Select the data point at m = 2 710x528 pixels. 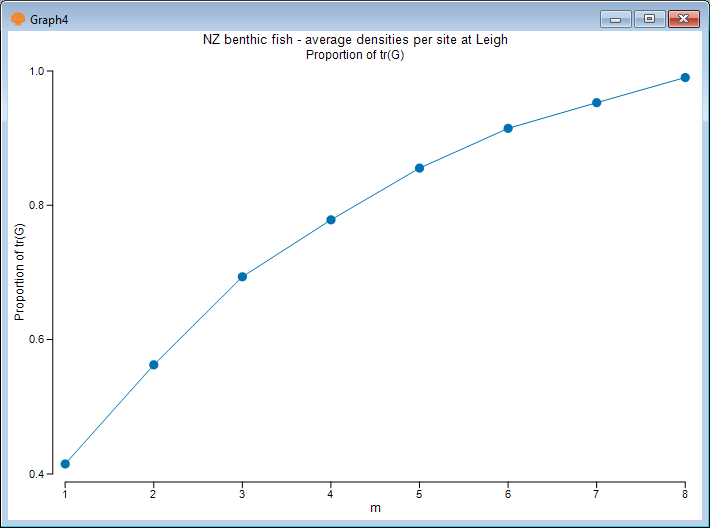tap(154, 365)
